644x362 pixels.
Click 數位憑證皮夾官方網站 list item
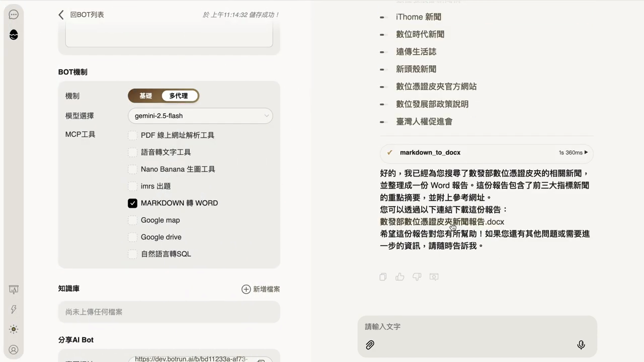tap(436, 86)
